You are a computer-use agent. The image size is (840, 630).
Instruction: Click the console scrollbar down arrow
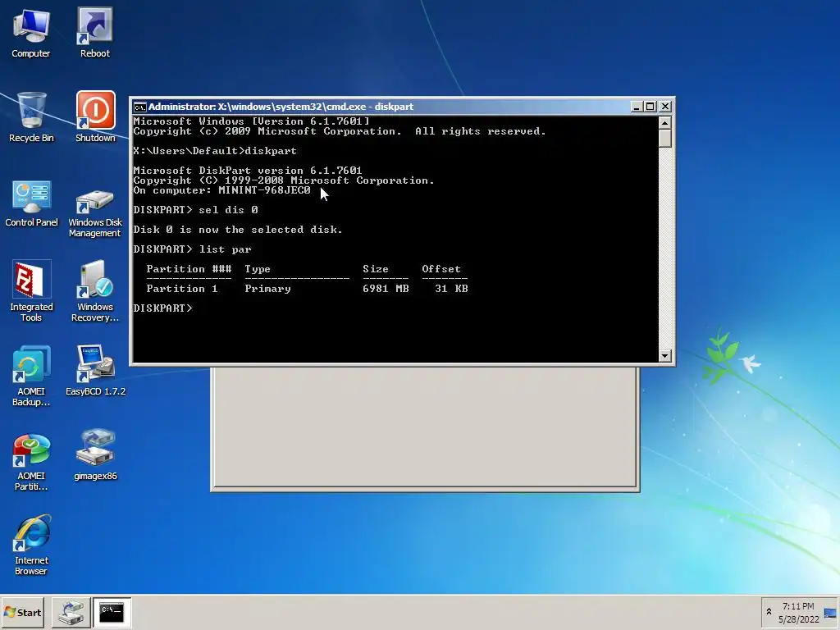tap(664, 356)
